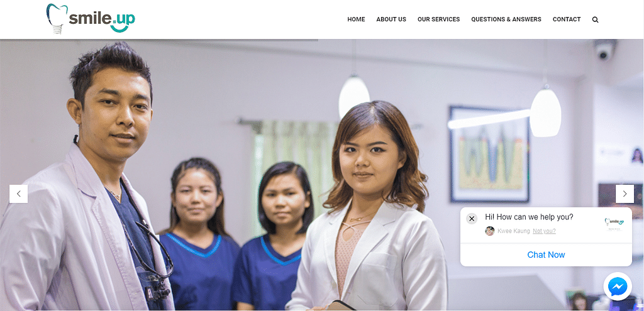Start conversation with Chat Now
Image resolution: width=644 pixels, height=311 pixels.
[x=546, y=255]
